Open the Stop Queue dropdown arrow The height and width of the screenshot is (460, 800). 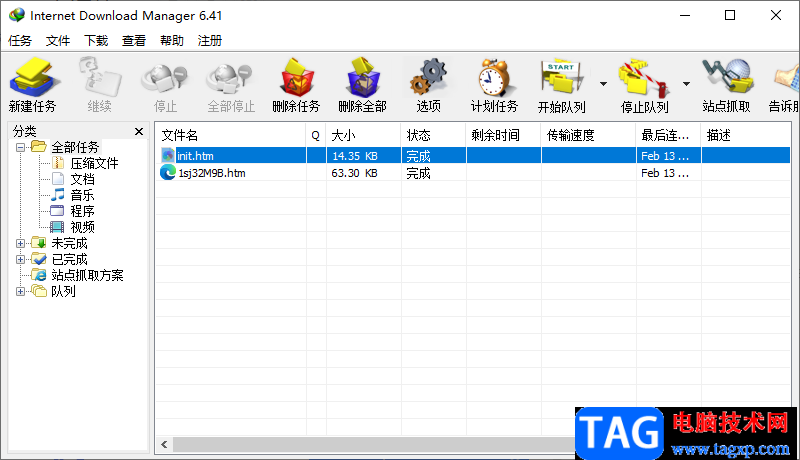tap(686, 84)
